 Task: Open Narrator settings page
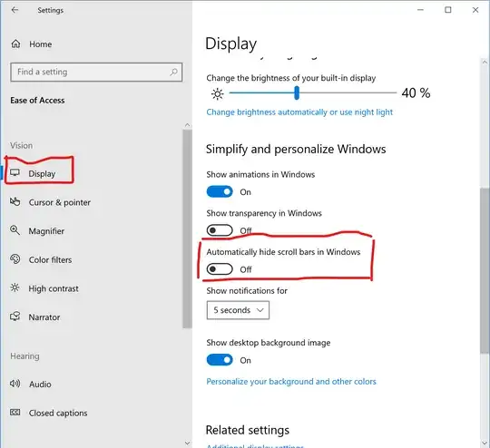(x=44, y=317)
